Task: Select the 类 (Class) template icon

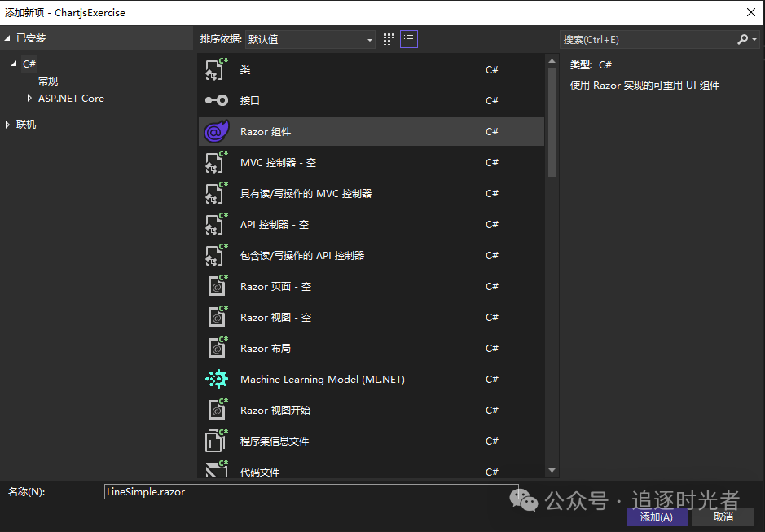Action: tap(217, 69)
